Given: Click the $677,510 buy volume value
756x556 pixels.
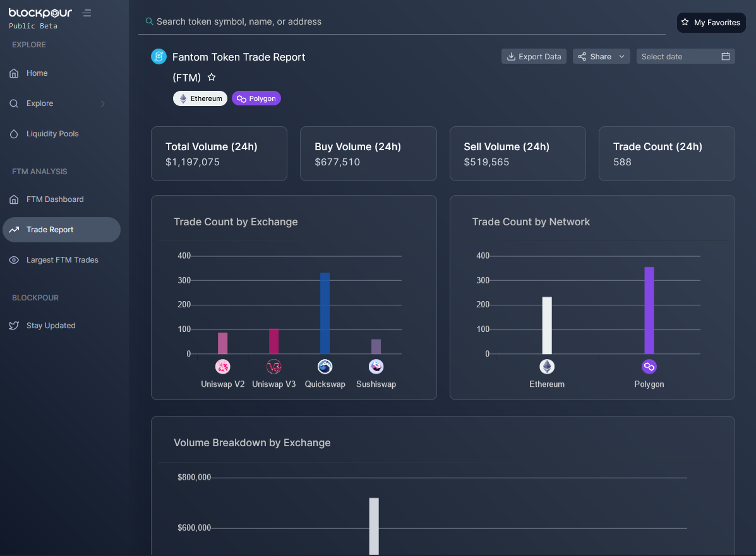Looking at the screenshot, I should tap(337, 162).
